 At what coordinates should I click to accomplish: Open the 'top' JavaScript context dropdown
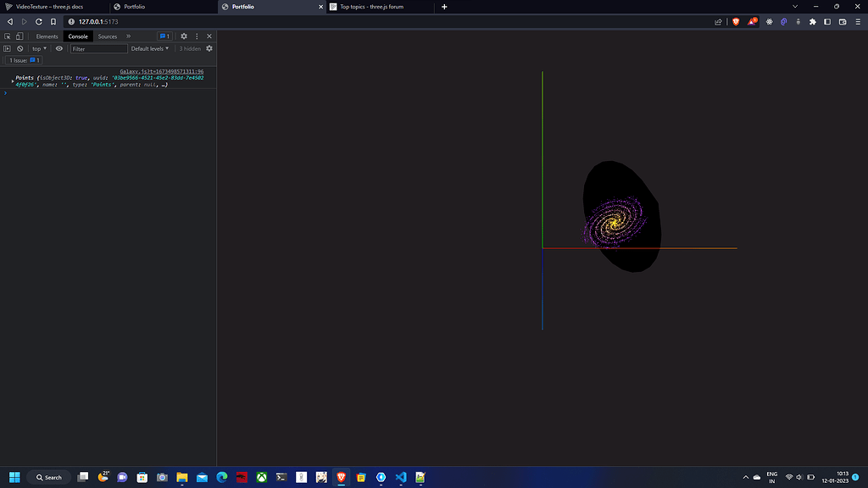40,49
